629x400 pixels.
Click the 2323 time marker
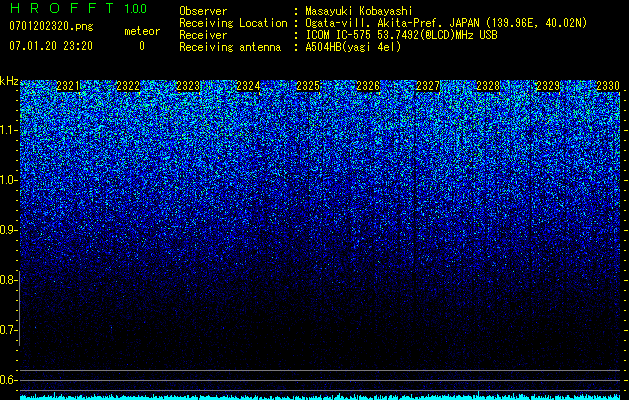point(188,86)
